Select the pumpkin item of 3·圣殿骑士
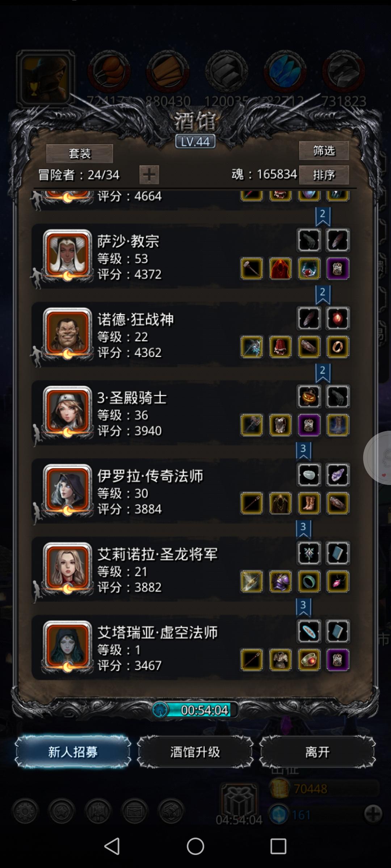 pos(309,397)
